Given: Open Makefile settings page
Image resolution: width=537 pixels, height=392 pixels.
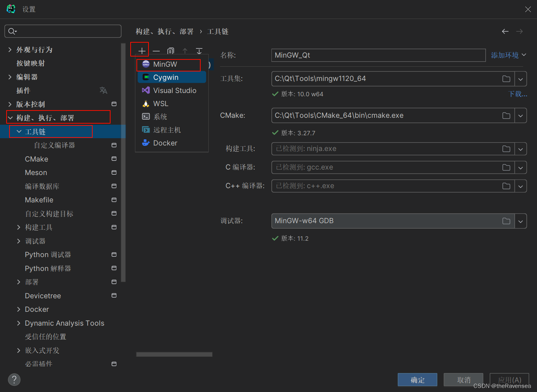Looking at the screenshot, I should [39, 200].
